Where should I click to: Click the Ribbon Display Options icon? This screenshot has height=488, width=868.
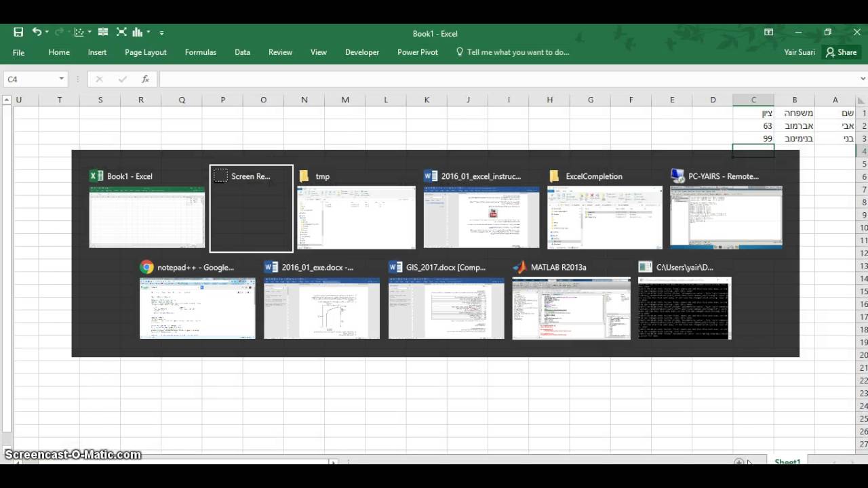tap(768, 33)
